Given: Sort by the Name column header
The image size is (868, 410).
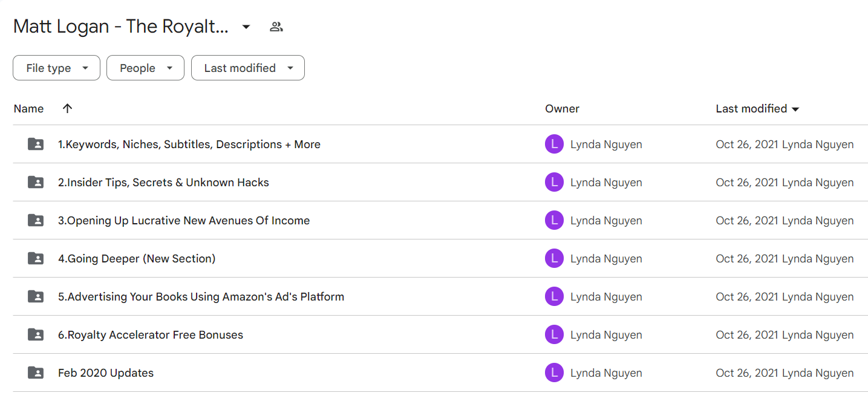Looking at the screenshot, I should tap(29, 109).
